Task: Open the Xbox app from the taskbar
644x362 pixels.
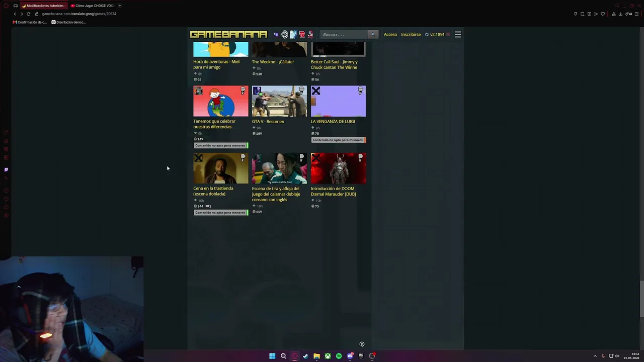Action: pos(328,356)
